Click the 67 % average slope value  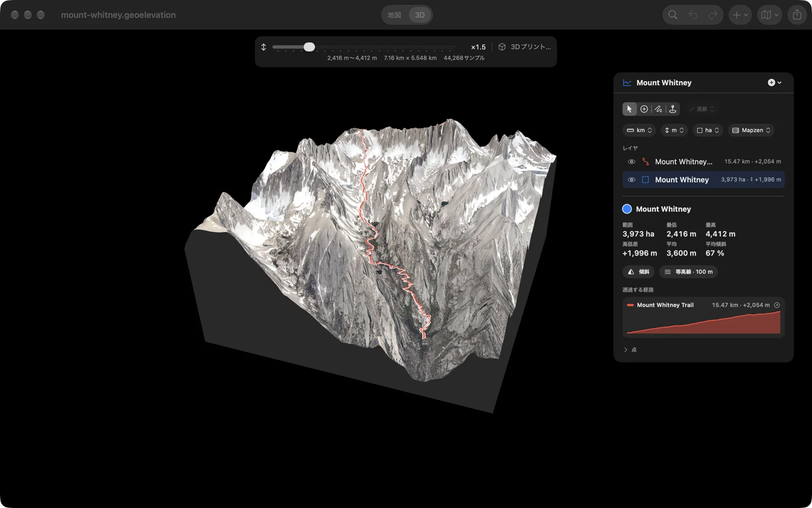pos(715,253)
